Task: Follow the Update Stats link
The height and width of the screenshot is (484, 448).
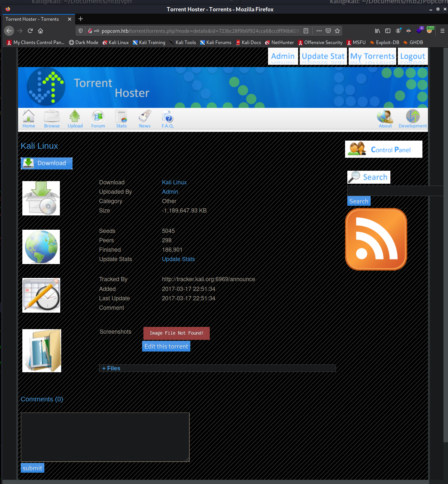Action: (178, 259)
